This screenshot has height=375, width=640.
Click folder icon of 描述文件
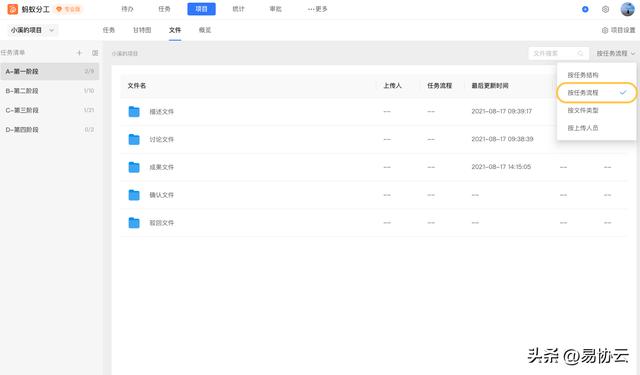pyautogui.click(x=134, y=111)
